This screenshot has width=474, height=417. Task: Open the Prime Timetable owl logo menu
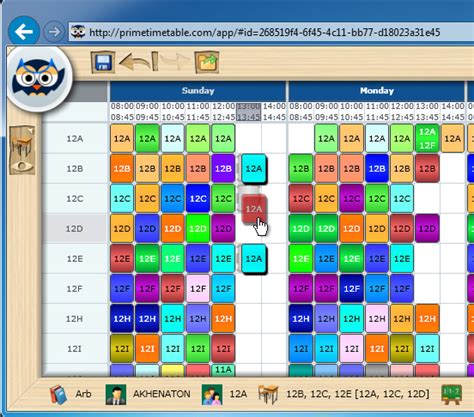[39, 78]
